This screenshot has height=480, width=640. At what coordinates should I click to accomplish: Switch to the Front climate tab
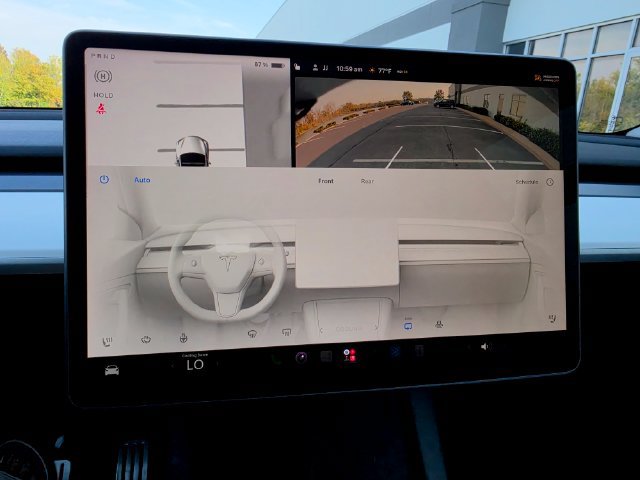click(326, 181)
